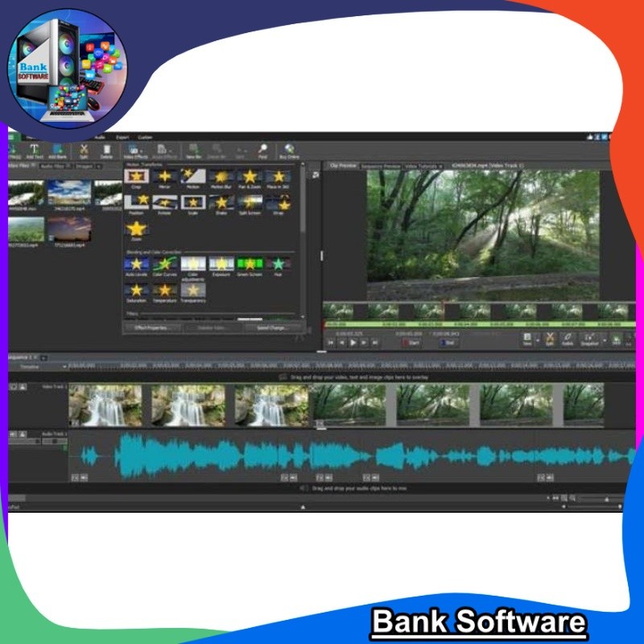
Task: Switch to the Audio Files bin tab
Action: pos(54,166)
